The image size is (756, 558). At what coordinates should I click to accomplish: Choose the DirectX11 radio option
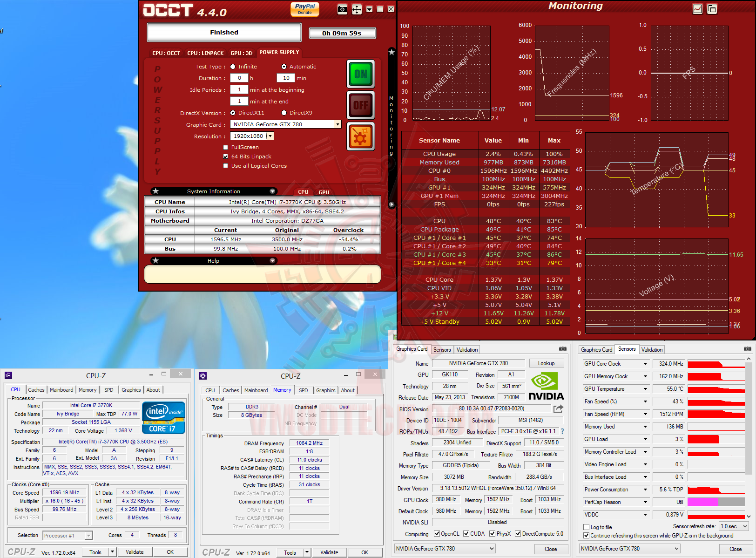coord(233,113)
